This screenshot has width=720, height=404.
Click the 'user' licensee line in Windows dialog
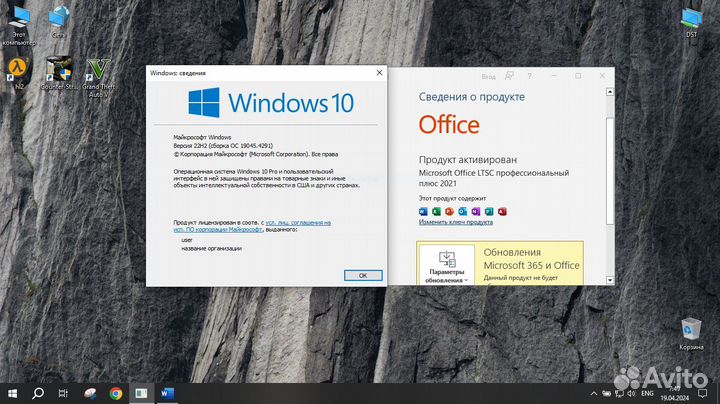pos(187,240)
